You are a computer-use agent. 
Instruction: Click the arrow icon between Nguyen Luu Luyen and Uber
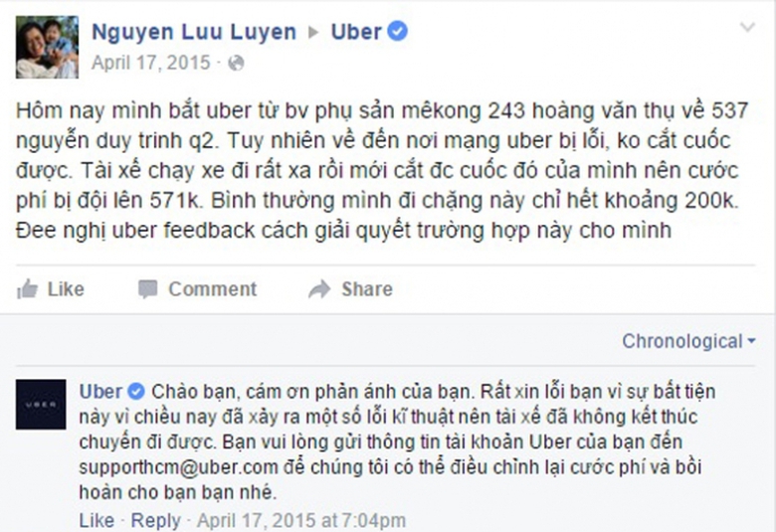[312, 33]
